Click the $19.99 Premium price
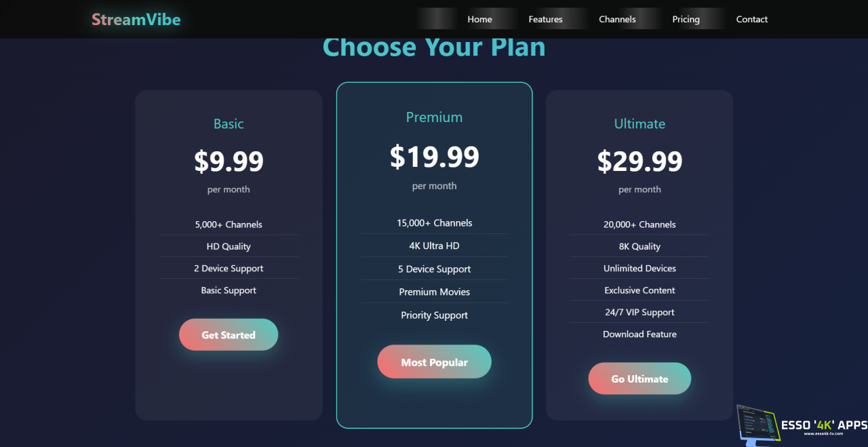Image resolution: width=868 pixels, height=447 pixels. (x=434, y=157)
